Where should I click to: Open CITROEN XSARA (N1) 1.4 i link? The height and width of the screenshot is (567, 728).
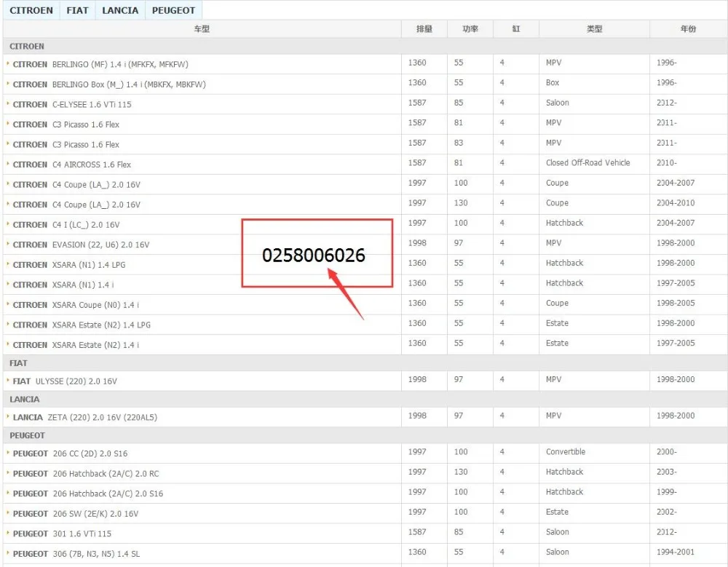(63, 285)
